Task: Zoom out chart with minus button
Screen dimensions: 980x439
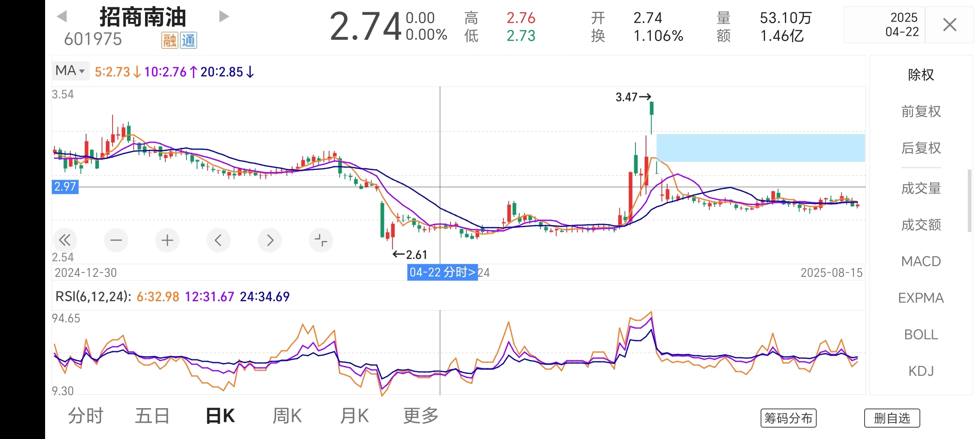Action: coord(116,240)
